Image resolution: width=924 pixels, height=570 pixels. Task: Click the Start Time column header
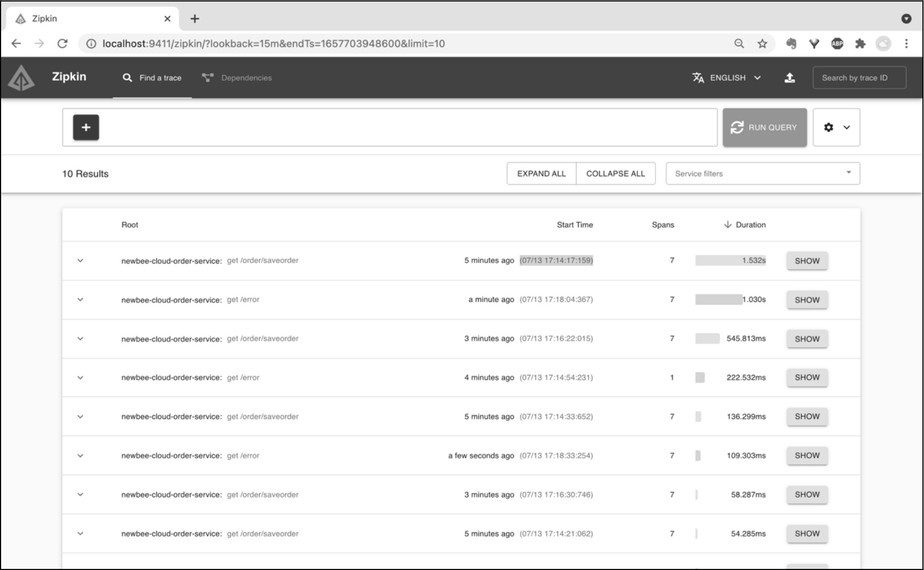pyautogui.click(x=574, y=225)
